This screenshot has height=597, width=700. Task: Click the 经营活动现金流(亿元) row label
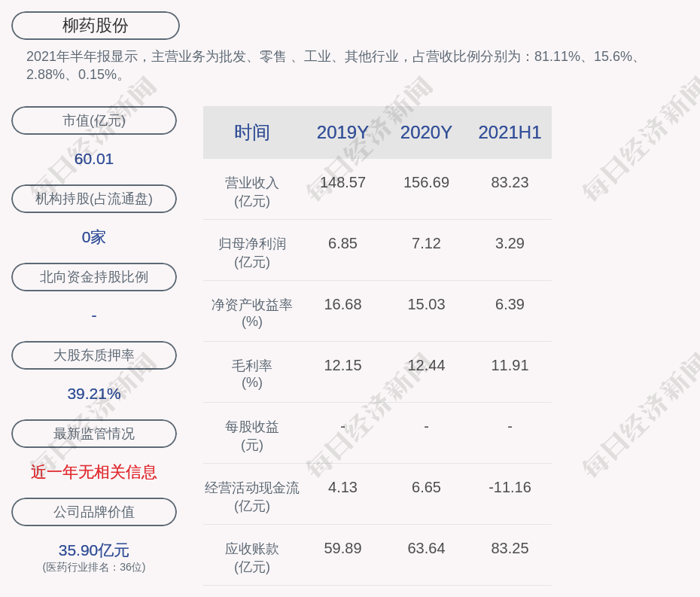(x=252, y=497)
